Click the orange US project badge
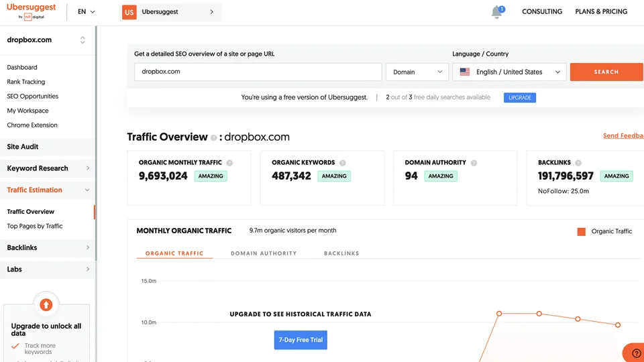644x362 pixels. click(x=129, y=12)
